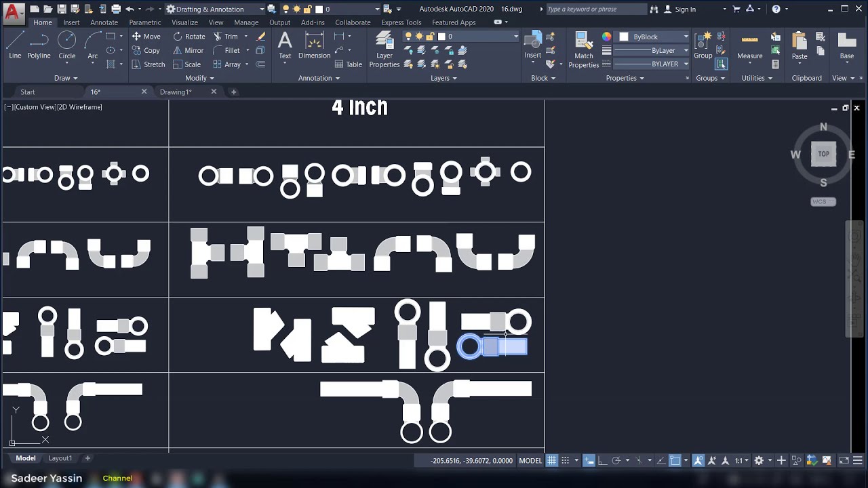This screenshot has width=868, height=488.
Task: Toggle drawing grid display in status bar
Action: coord(552,460)
